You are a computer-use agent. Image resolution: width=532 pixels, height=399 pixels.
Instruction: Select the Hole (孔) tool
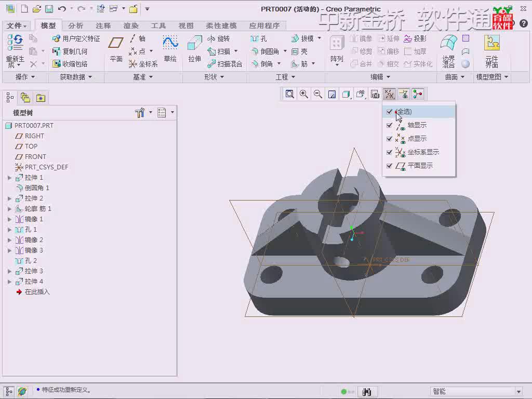click(x=259, y=38)
